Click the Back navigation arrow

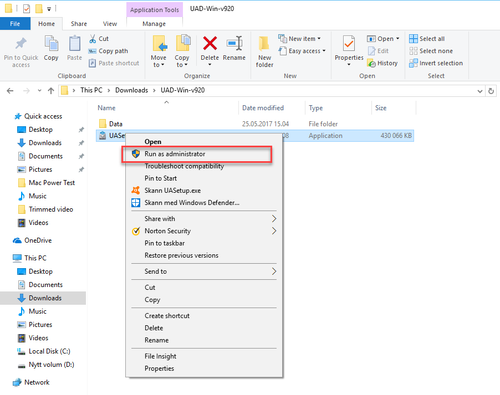pyautogui.click(x=10, y=90)
